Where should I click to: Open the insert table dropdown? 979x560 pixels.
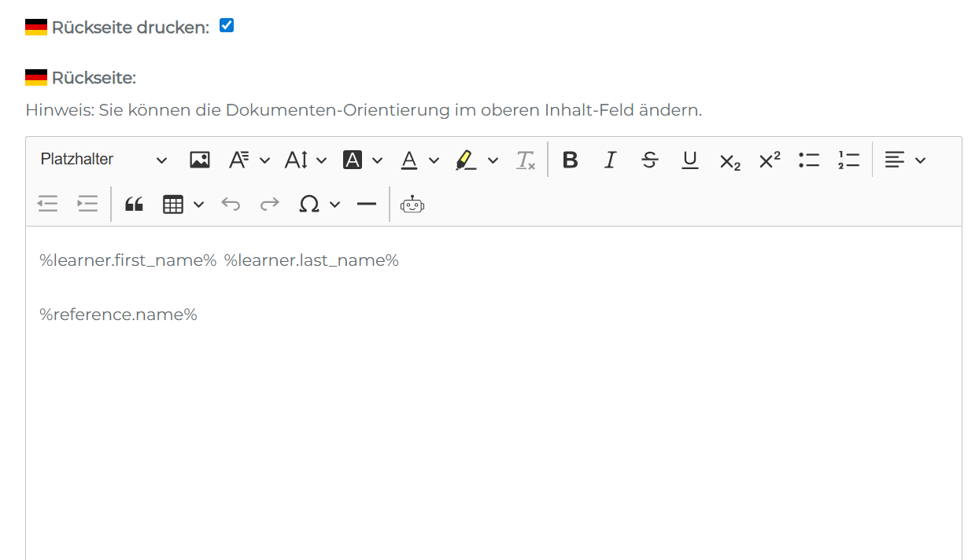[183, 204]
